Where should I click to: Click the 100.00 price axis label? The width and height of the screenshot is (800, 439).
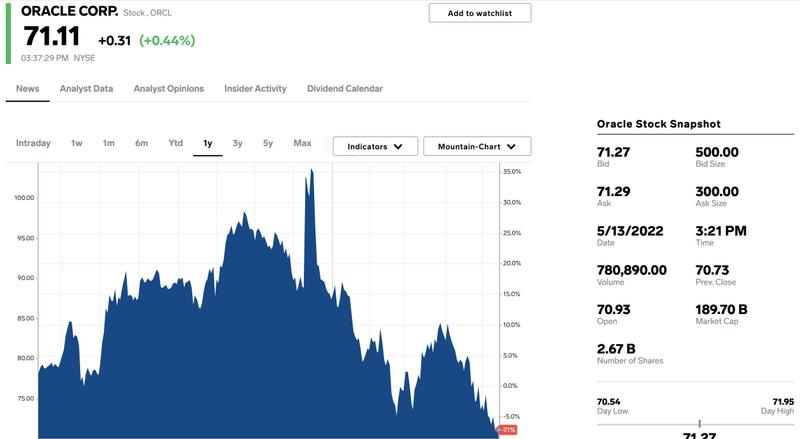[x=24, y=198]
